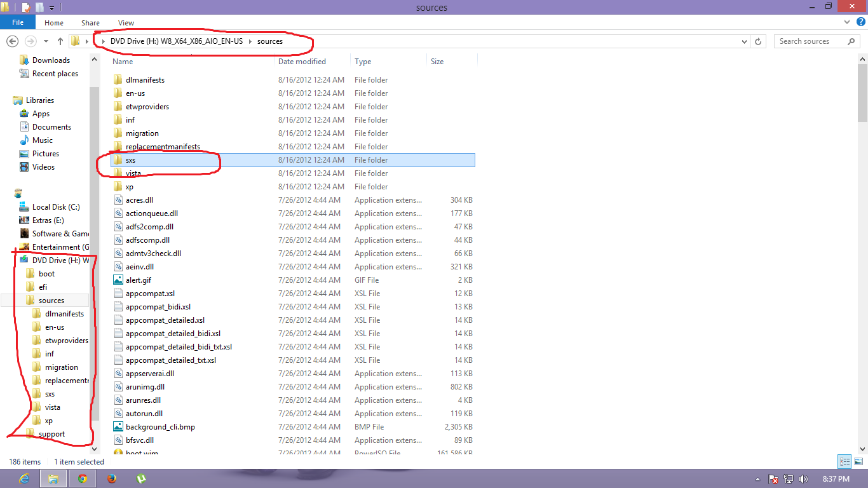Open the Documents library
Screen dimensions: 868x488
(52, 127)
